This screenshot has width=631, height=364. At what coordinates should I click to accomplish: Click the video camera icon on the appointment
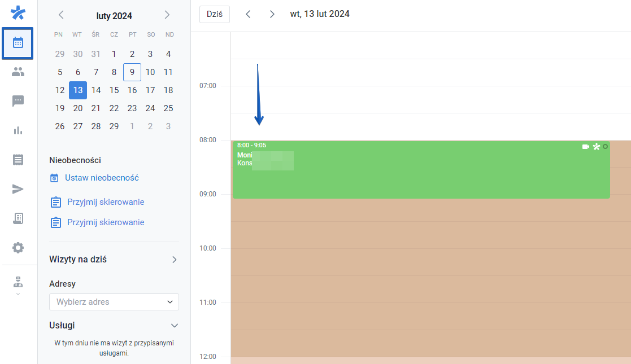(585, 146)
